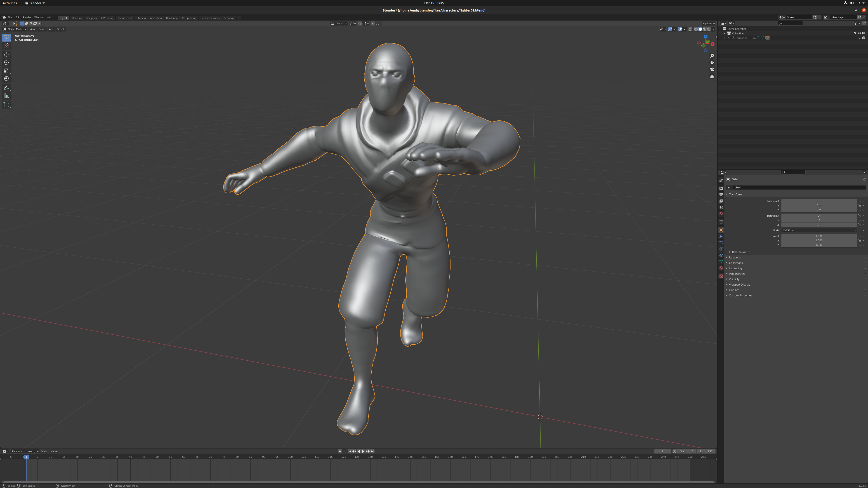Switch to the Sculpting workspace tab
Screen dimensions: 868x488
point(91,18)
